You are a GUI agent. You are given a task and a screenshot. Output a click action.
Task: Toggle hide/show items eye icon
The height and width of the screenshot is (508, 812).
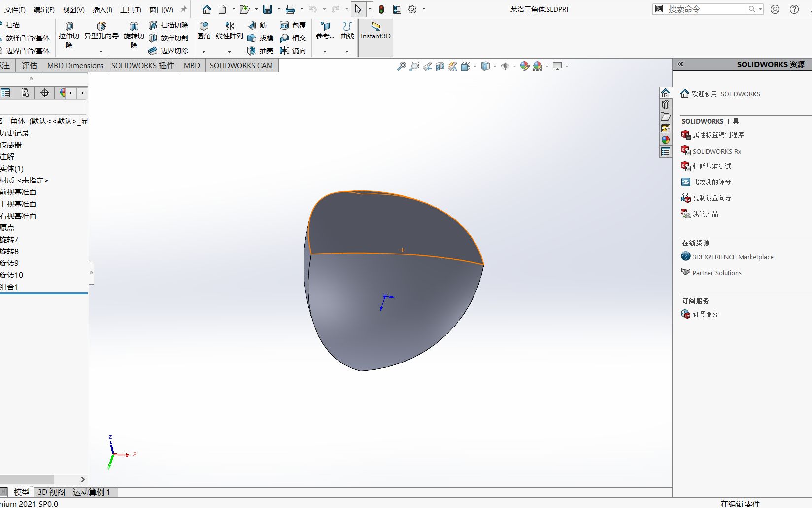(x=505, y=66)
